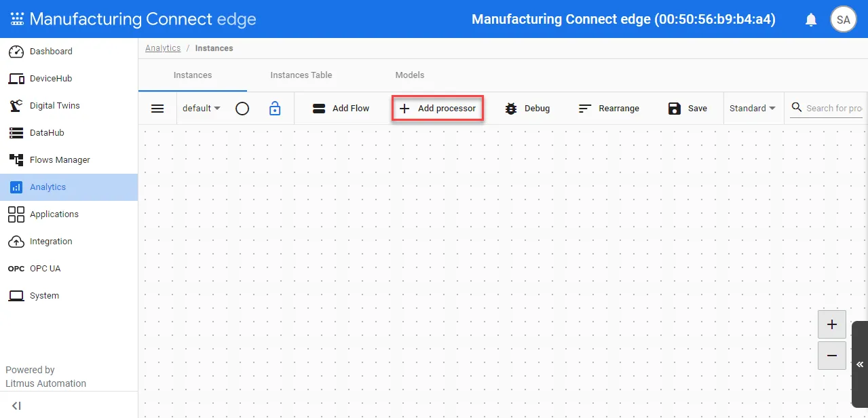Open notifications bell

pos(811,20)
